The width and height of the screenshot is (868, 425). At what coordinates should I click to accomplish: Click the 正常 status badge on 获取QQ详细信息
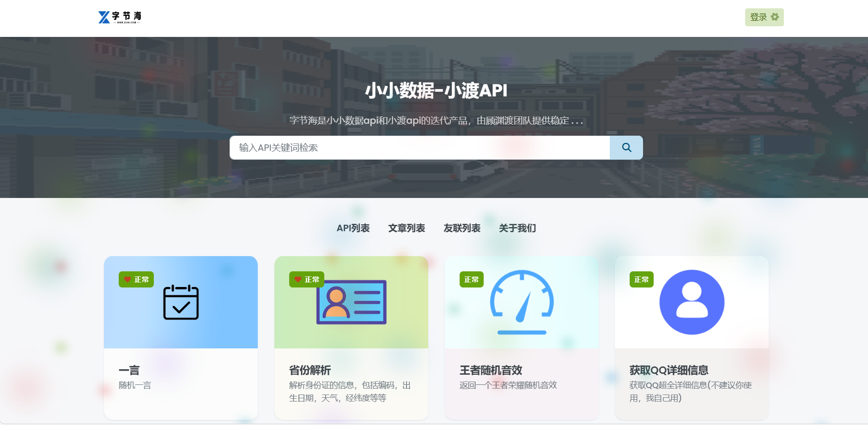pyautogui.click(x=641, y=280)
